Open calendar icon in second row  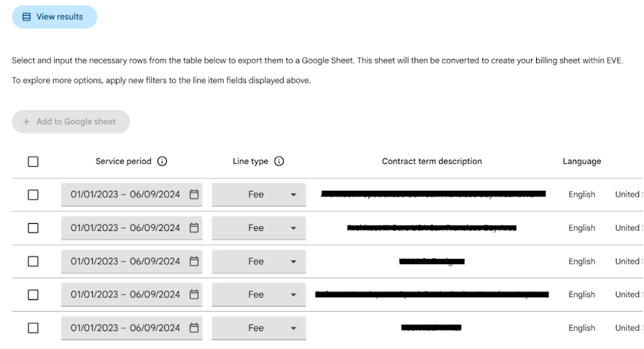coord(194,227)
